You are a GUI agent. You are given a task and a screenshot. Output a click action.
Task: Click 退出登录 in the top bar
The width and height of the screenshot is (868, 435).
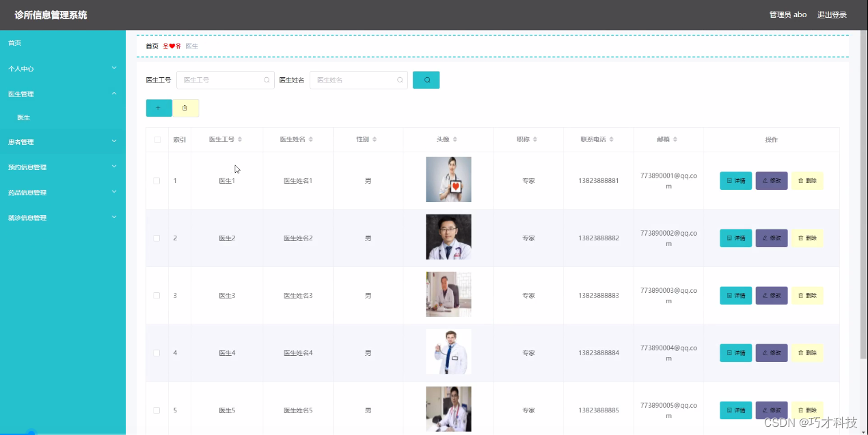tap(832, 15)
